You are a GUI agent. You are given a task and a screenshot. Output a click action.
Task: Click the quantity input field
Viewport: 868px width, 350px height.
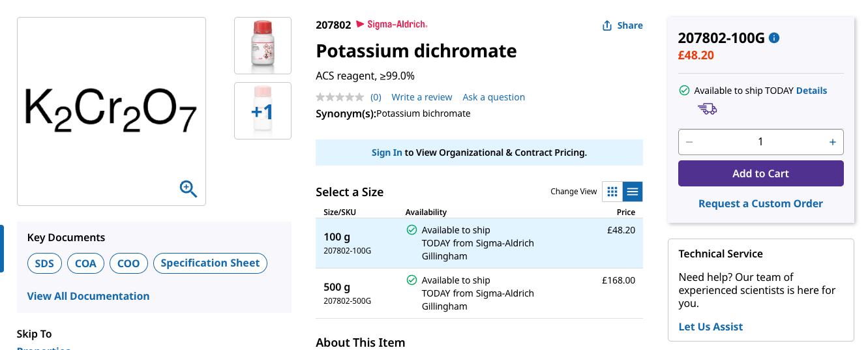(761, 142)
